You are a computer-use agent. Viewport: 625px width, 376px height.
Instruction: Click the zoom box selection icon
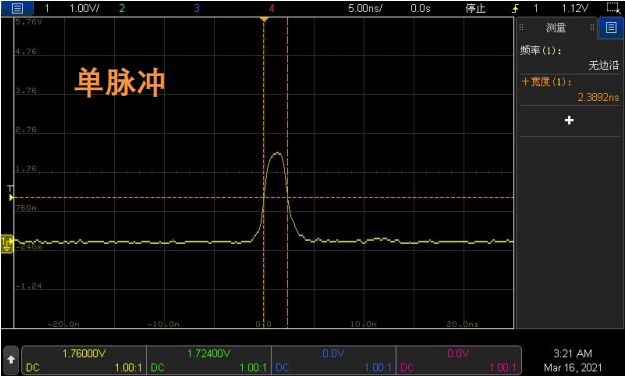[x=612, y=8]
